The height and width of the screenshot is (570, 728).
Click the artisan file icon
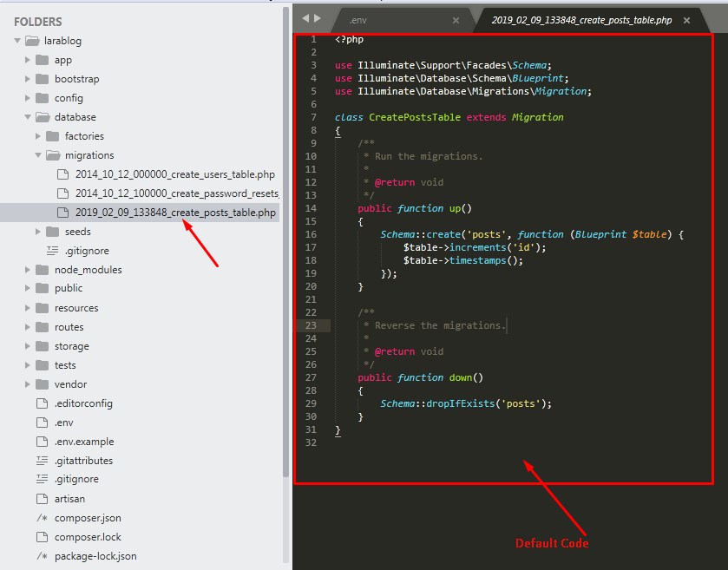(43, 499)
